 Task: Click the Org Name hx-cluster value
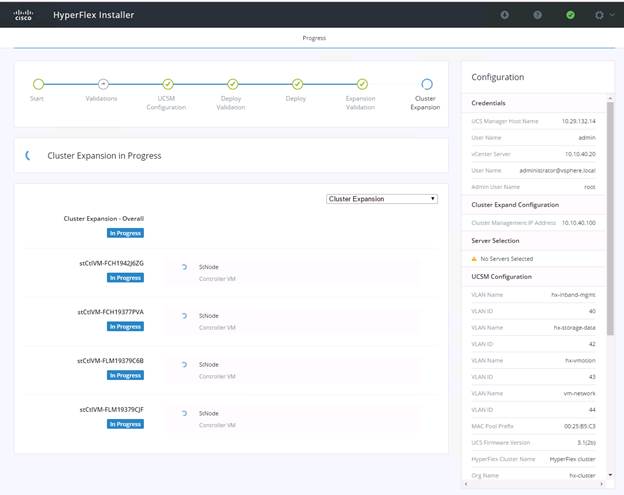582,476
